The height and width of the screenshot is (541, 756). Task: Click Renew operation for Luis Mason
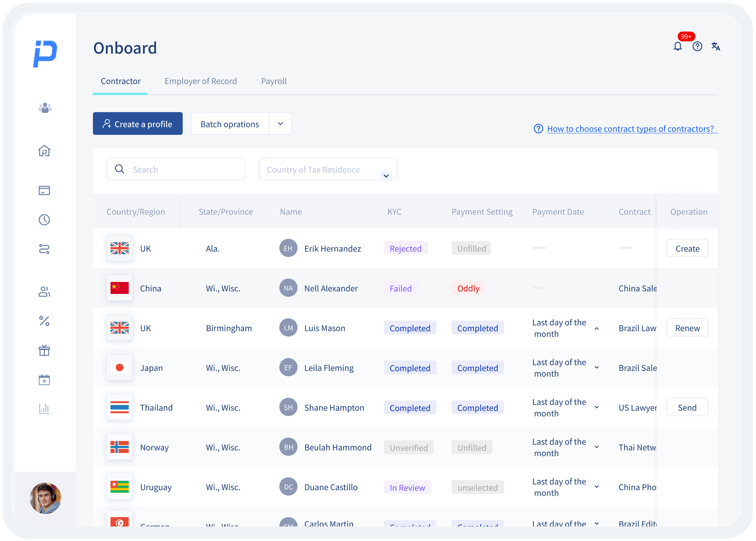[x=687, y=328]
